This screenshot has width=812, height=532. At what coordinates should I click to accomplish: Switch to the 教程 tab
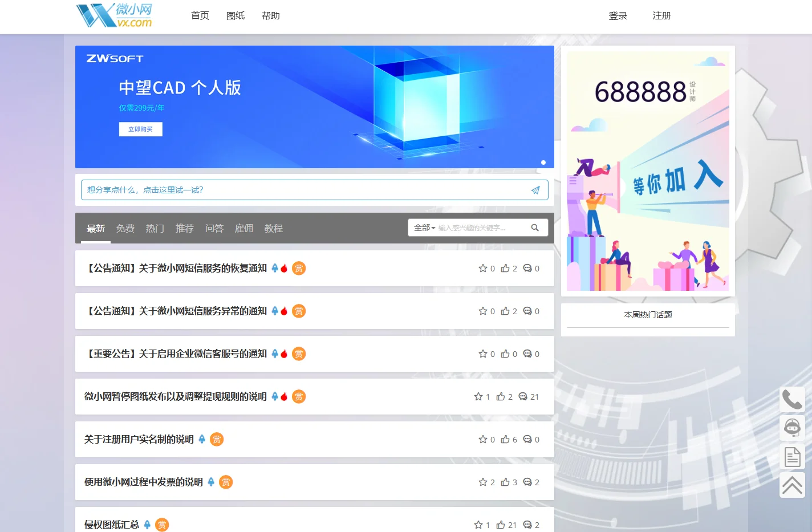274,229
